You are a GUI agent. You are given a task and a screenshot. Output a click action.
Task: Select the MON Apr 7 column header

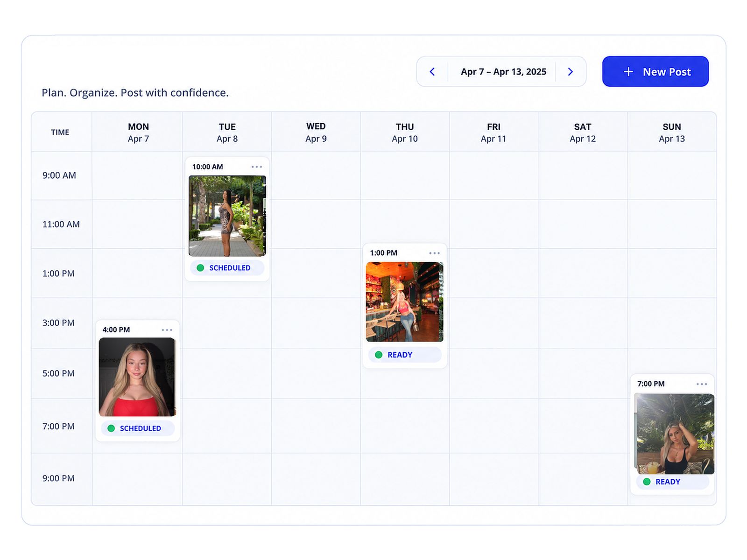pos(138,133)
